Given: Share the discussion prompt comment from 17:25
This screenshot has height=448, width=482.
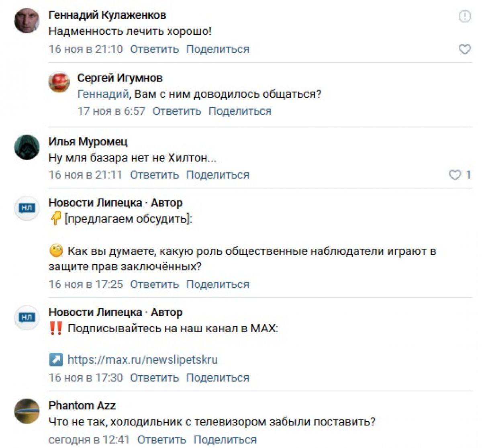Looking at the screenshot, I should coord(217,284).
